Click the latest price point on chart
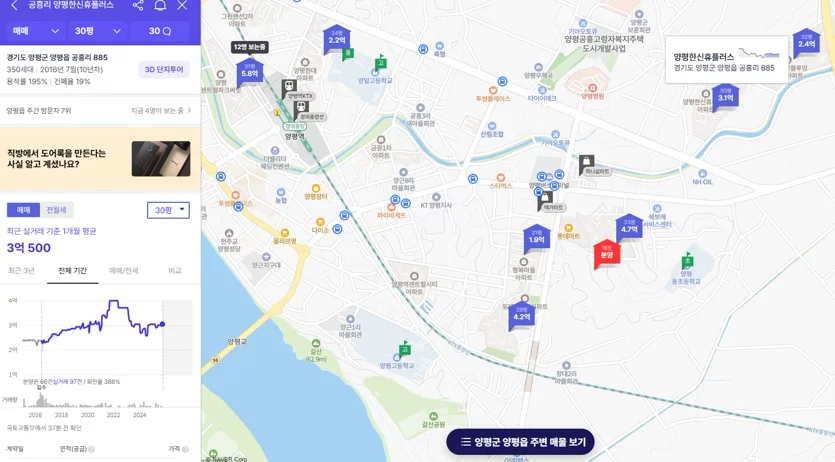835x462 pixels. coord(162,324)
